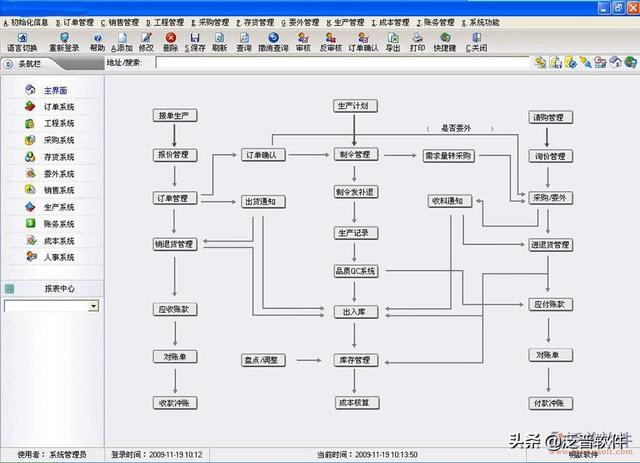Open 成本系统 in the navigation sidebar
This screenshot has height=463, width=640.
pos(59,241)
